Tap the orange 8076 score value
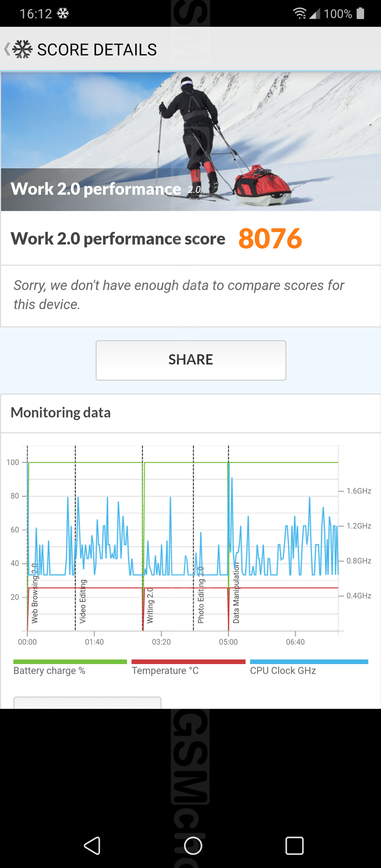This screenshot has width=381, height=868. coord(270,239)
